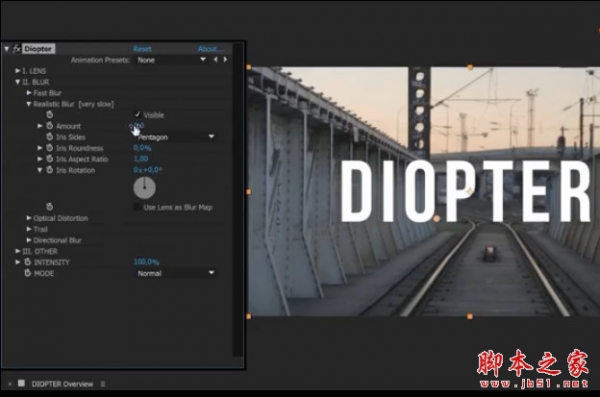Toggle the Iris Aspect Ratio stopwatch
The width and height of the screenshot is (600, 397).
pyautogui.click(x=49, y=158)
